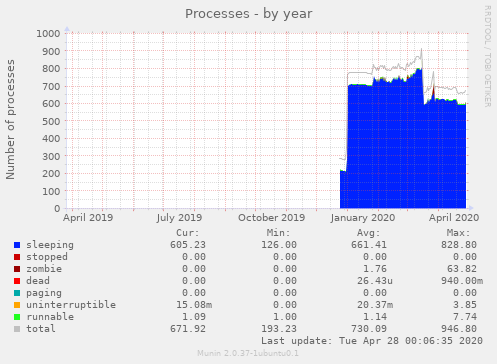The width and height of the screenshot is (497, 364).
Task: Click the bright red dead legend swatch
Action: pyautogui.click(x=17, y=281)
